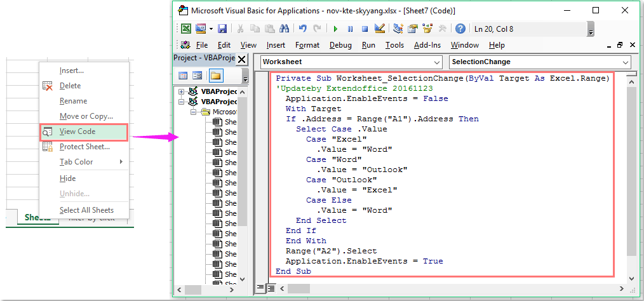The width and height of the screenshot is (644, 301).
Task: Close the Project explorer panel
Action: point(241,59)
